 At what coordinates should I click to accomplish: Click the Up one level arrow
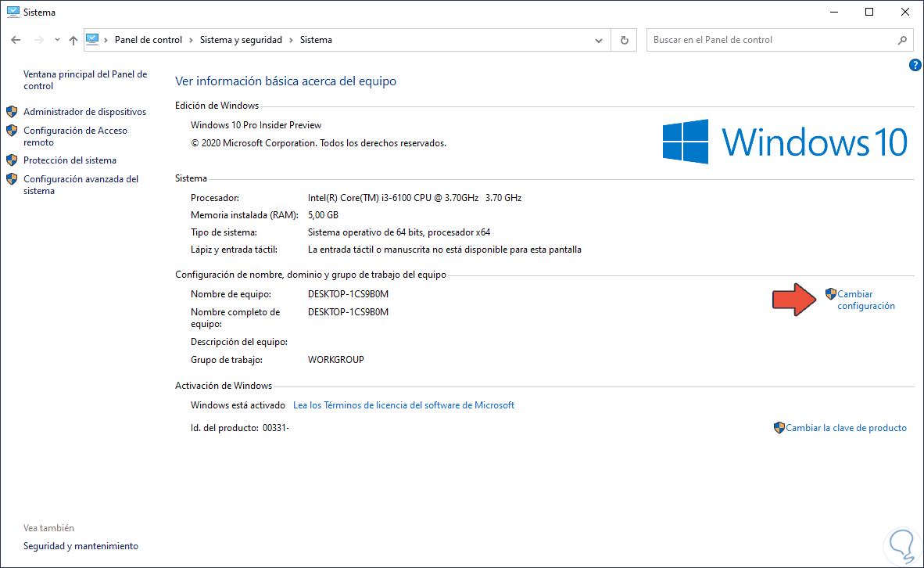pyautogui.click(x=73, y=40)
